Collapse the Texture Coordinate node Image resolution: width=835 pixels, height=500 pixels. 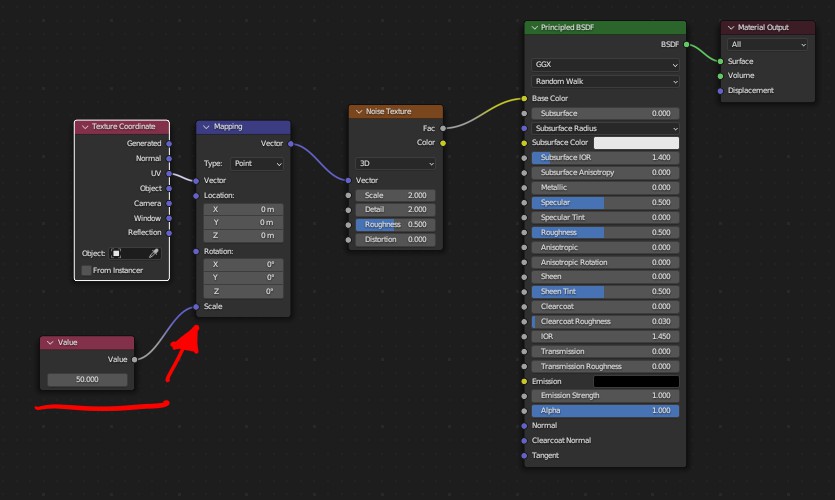click(85, 127)
